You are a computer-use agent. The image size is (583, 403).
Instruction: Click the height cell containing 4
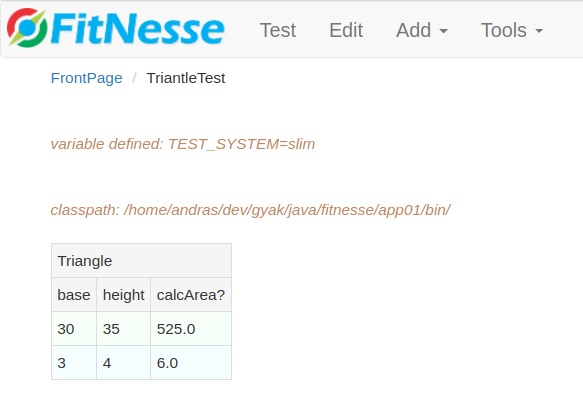(x=123, y=362)
